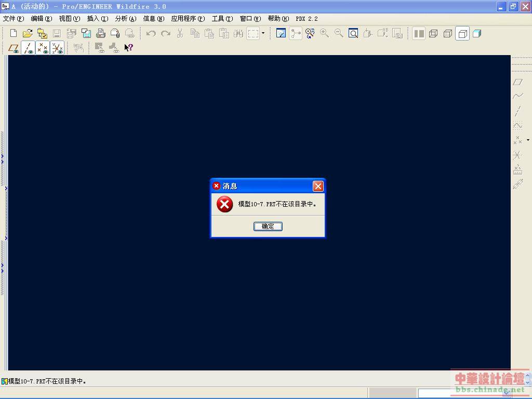
Task: Click the Datum Point tool on right toolbar
Action: [x=518, y=140]
